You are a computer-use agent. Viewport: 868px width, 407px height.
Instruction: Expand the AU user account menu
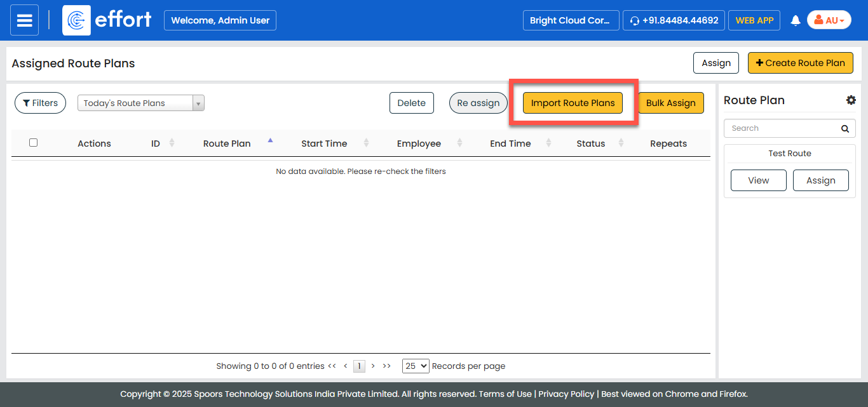[829, 20]
